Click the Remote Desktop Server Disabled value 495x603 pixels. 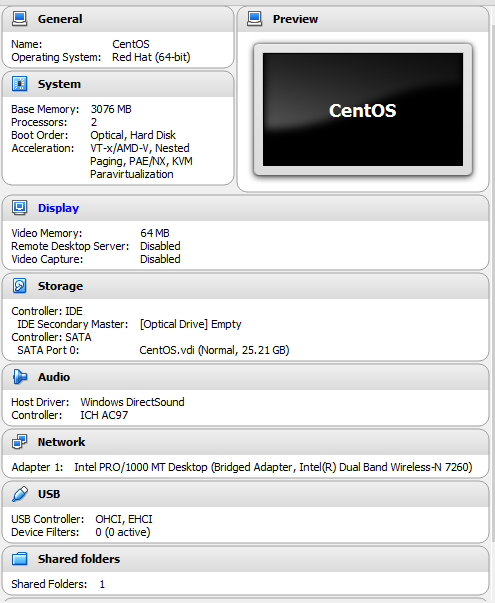(x=160, y=246)
